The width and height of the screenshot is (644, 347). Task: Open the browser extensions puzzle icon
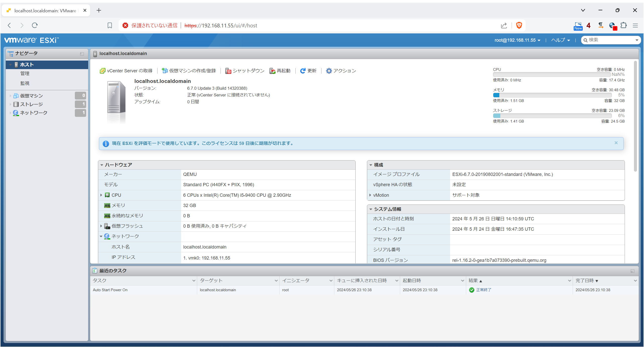[x=624, y=25]
